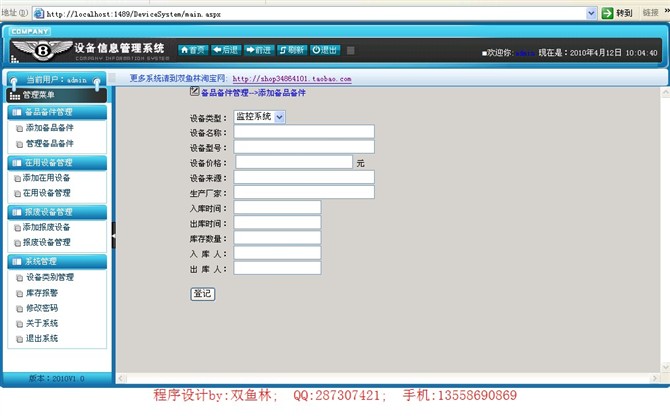Focus the 设备型号 input field
This screenshot has width=670, height=416.
[x=304, y=146]
